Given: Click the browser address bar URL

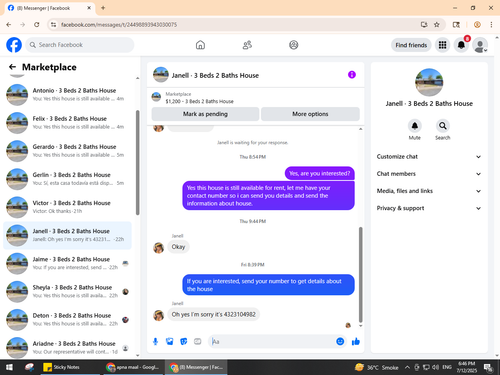Looking at the screenshot, I should (x=119, y=25).
